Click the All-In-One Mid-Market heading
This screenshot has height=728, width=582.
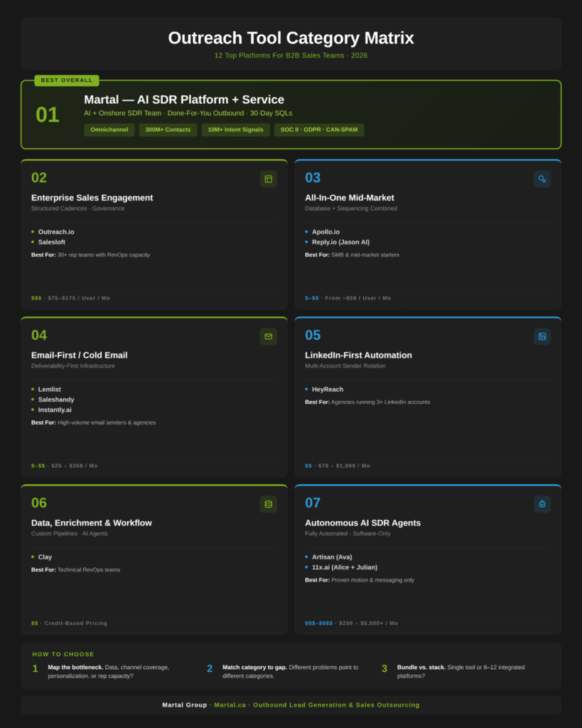(x=350, y=198)
